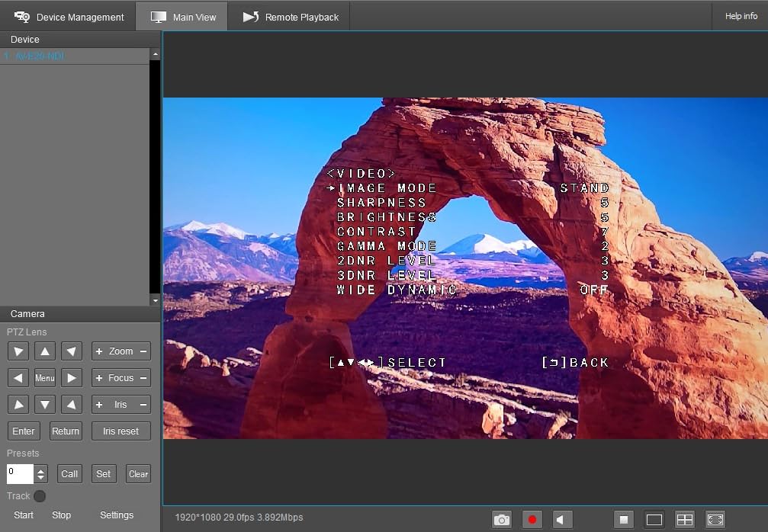This screenshot has height=532, width=768.
Task: Start recording with red record button
Action: pos(532,519)
